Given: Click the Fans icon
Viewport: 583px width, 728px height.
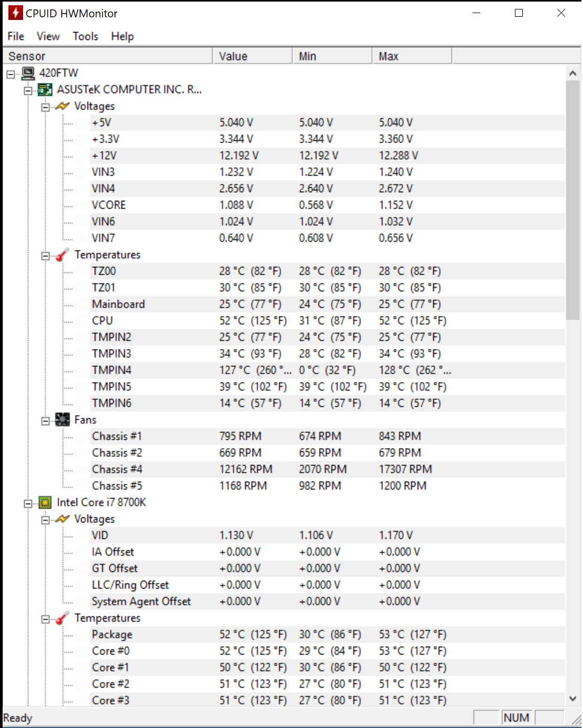Looking at the screenshot, I should point(62,420).
